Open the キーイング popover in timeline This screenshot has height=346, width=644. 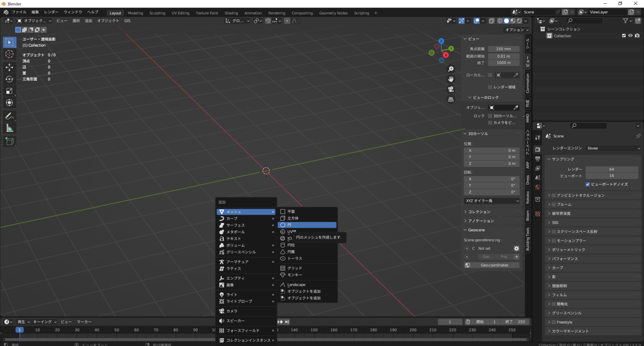click(44, 322)
